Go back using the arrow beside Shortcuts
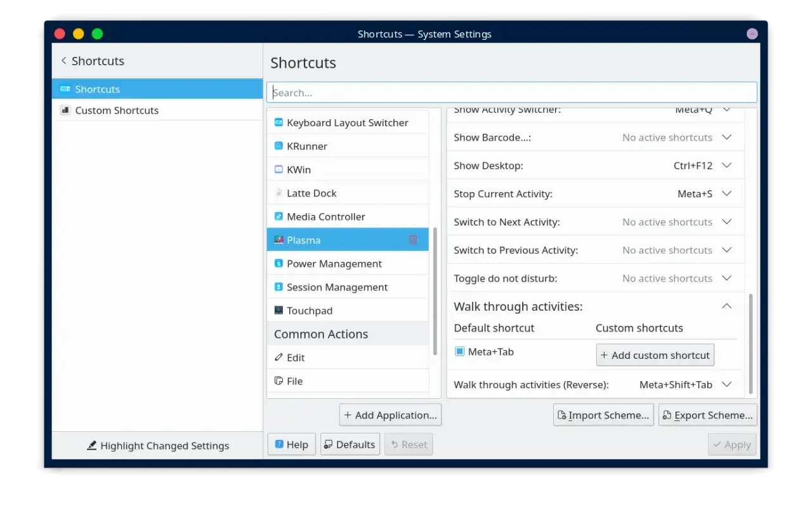Screen dimensions: 812x518 pyautogui.click(x=63, y=61)
